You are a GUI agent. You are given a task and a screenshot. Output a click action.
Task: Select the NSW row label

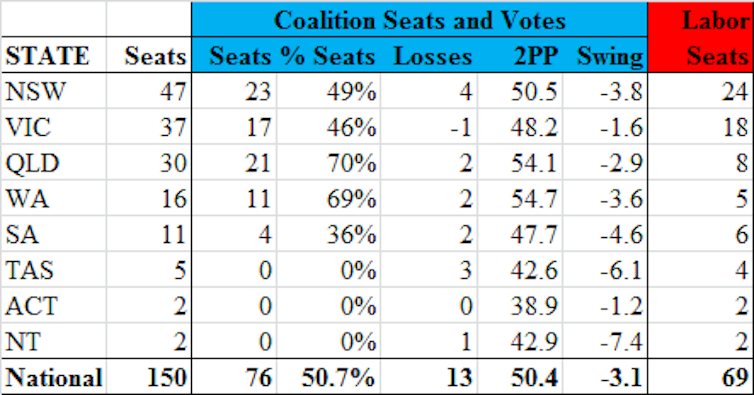click(x=35, y=91)
